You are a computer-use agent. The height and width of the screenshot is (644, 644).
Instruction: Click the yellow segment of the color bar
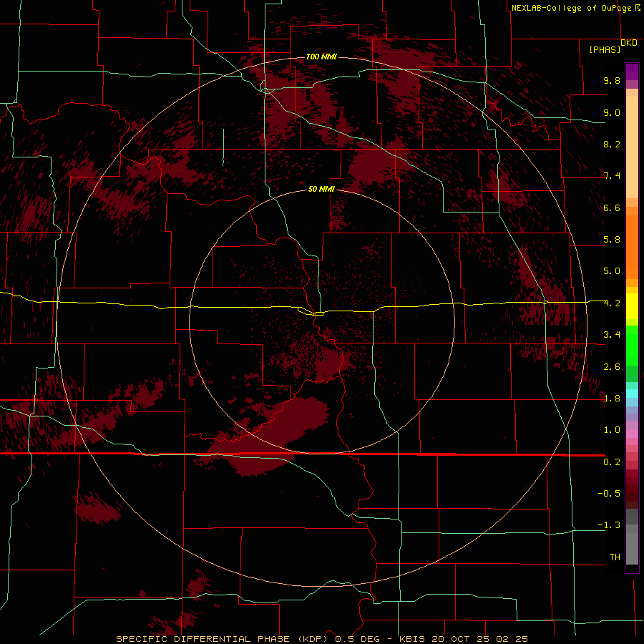point(632,306)
